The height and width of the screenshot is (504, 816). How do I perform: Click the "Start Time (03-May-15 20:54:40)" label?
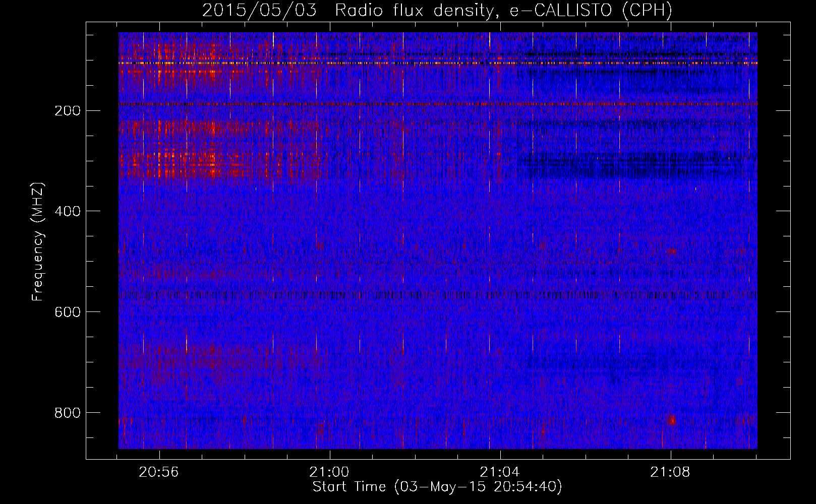click(437, 487)
